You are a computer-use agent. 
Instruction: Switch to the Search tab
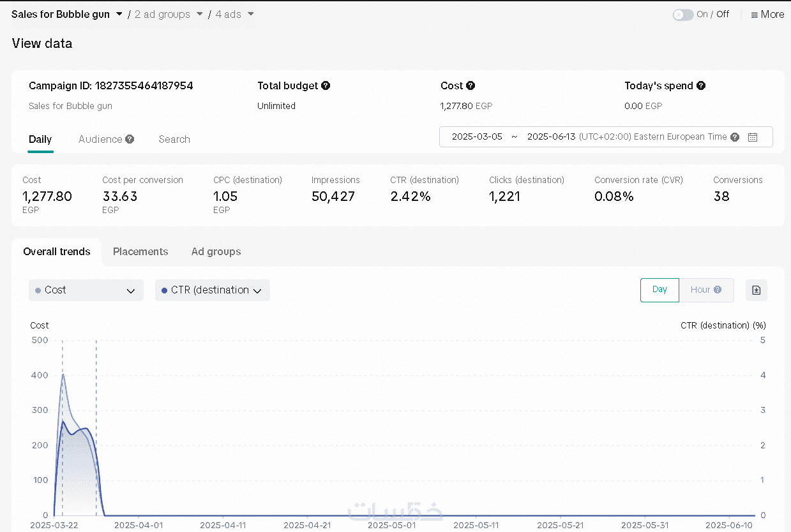click(174, 139)
